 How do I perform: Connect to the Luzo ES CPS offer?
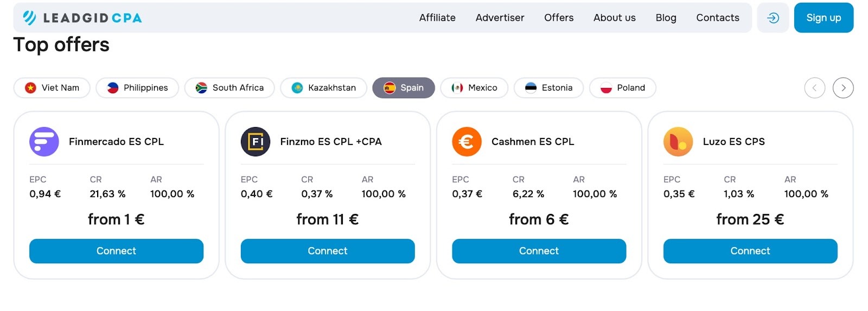(x=750, y=251)
